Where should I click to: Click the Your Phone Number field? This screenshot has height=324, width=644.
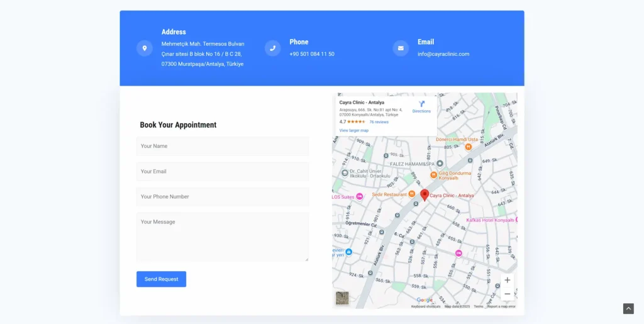pos(223,196)
